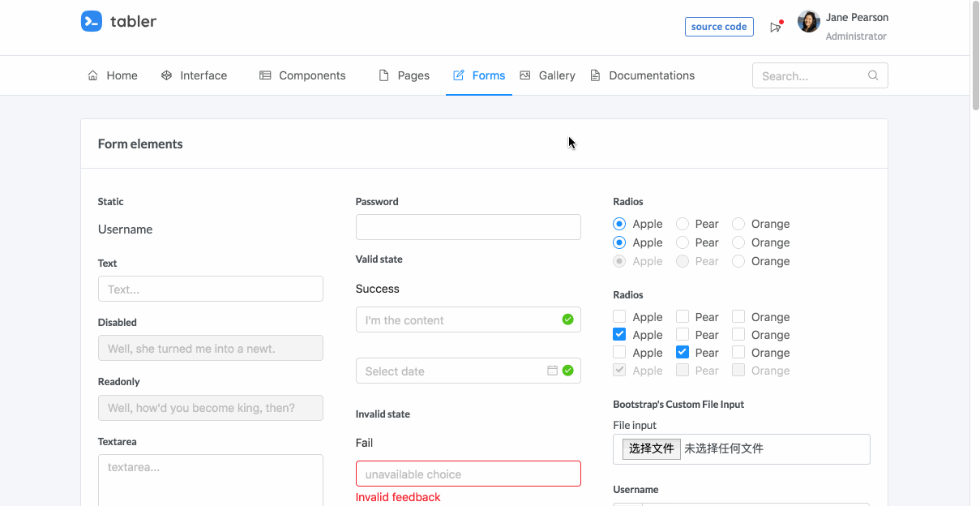The height and width of the screenshot is (506, 980).
Task: Click the choose file button under File input
Action: pos(652,448)
